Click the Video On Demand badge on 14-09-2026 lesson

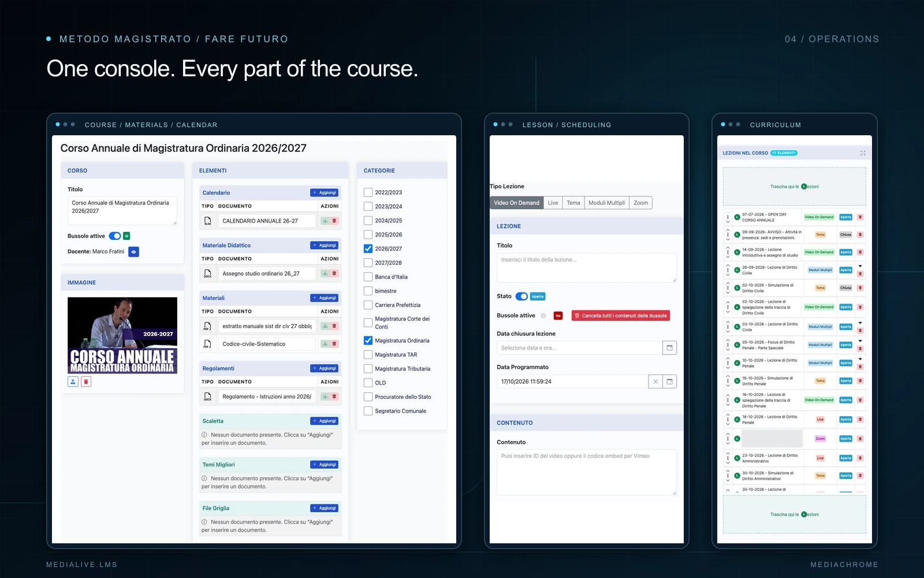click(819, 252)
